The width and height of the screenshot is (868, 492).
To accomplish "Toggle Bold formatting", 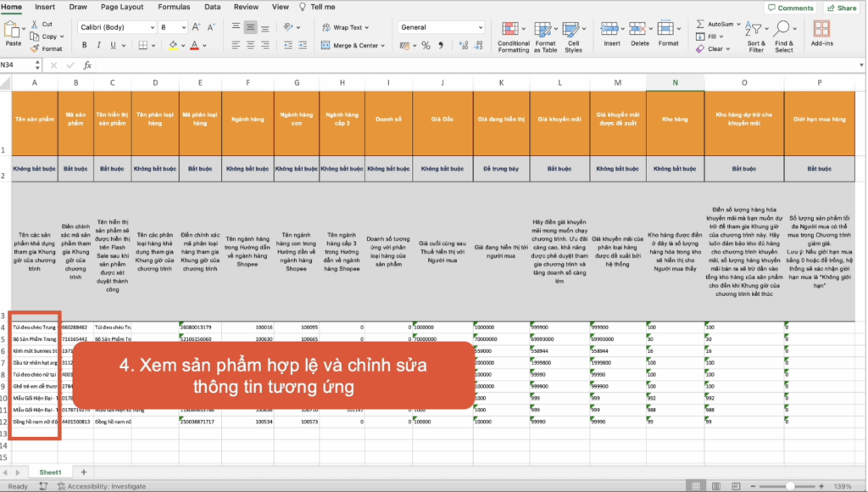I will pos(83,45).
